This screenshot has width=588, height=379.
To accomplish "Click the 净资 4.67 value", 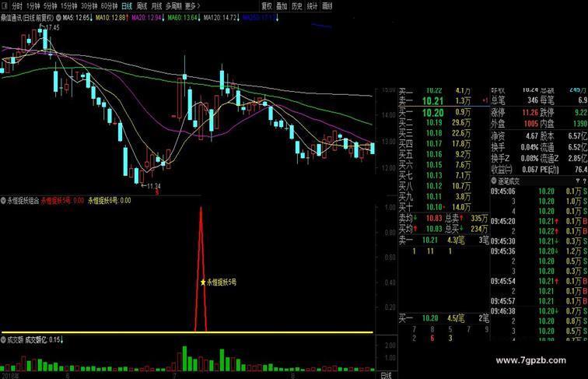I will pos(532,136).
